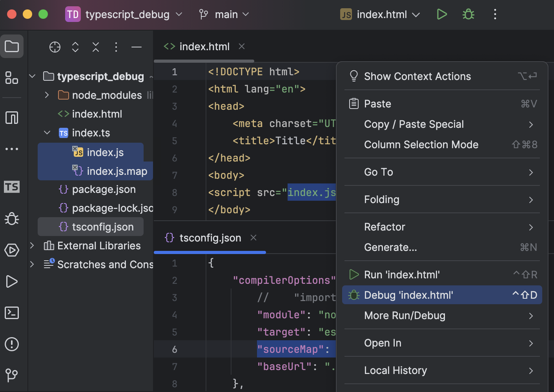Image resolution: width=554 pixels, height=392 pixels.
Task: Collapse all nodes in the Project tree
Action: coord(95,47)
